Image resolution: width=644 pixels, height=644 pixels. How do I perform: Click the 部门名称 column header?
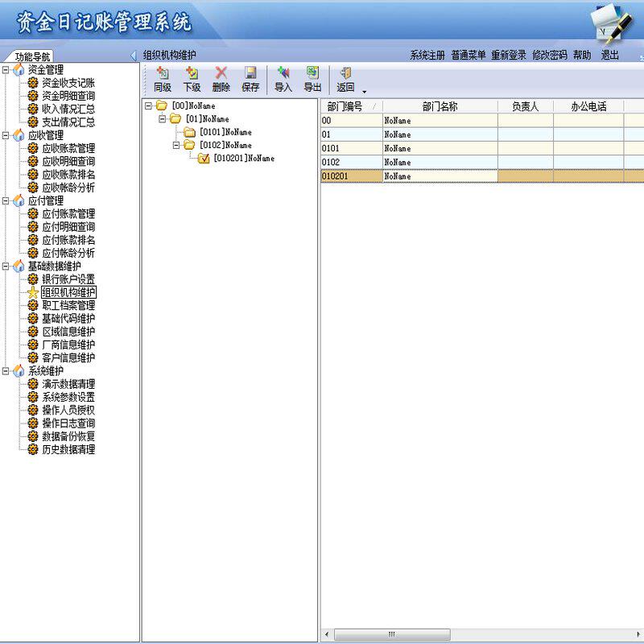pyautogui.click(x=440, y=107)
